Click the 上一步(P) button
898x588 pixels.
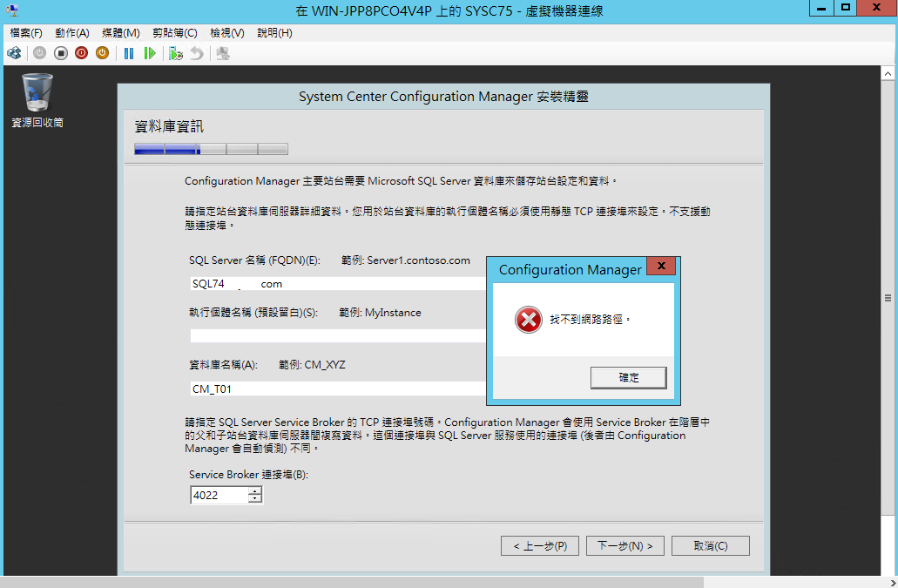[x=539, y=545]
